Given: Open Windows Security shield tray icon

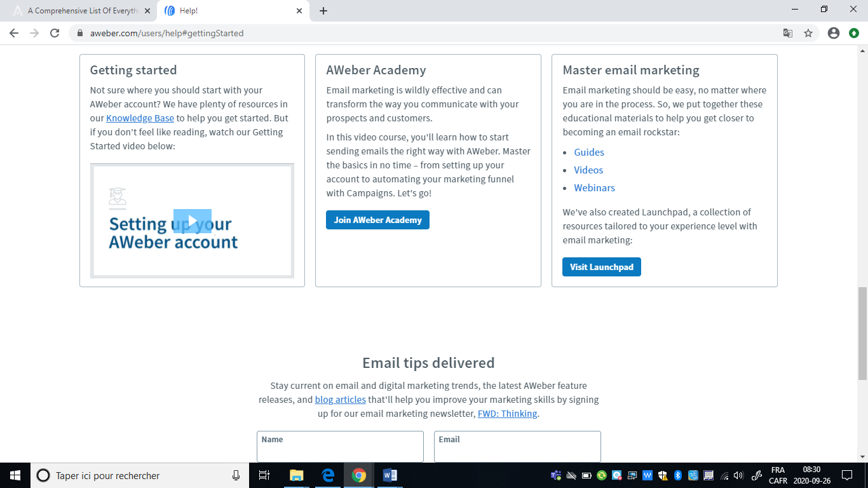Looking at the screenshot, I should coord(663,475).
